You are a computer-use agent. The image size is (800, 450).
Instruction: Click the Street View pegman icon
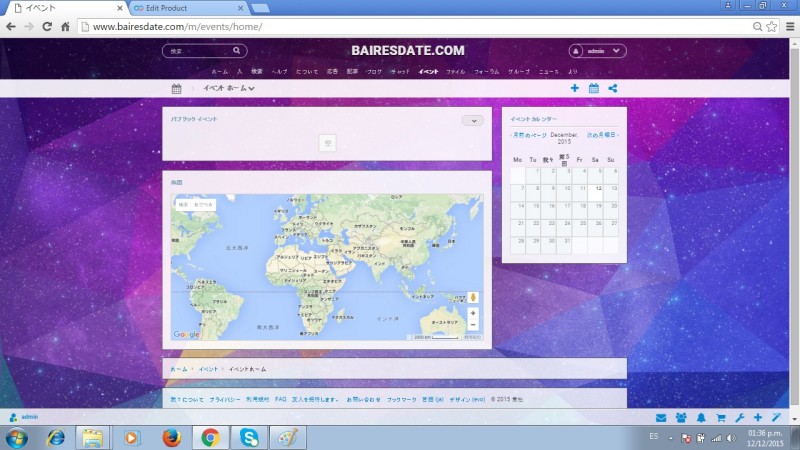click(473, 297)
